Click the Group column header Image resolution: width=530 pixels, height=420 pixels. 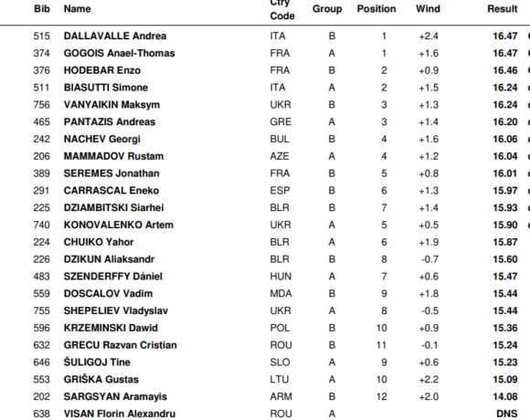(x=327, y=9)
